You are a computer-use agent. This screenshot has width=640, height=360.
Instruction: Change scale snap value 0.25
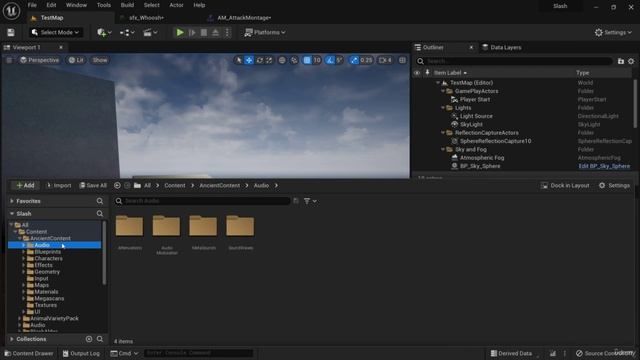pos(366,60)
